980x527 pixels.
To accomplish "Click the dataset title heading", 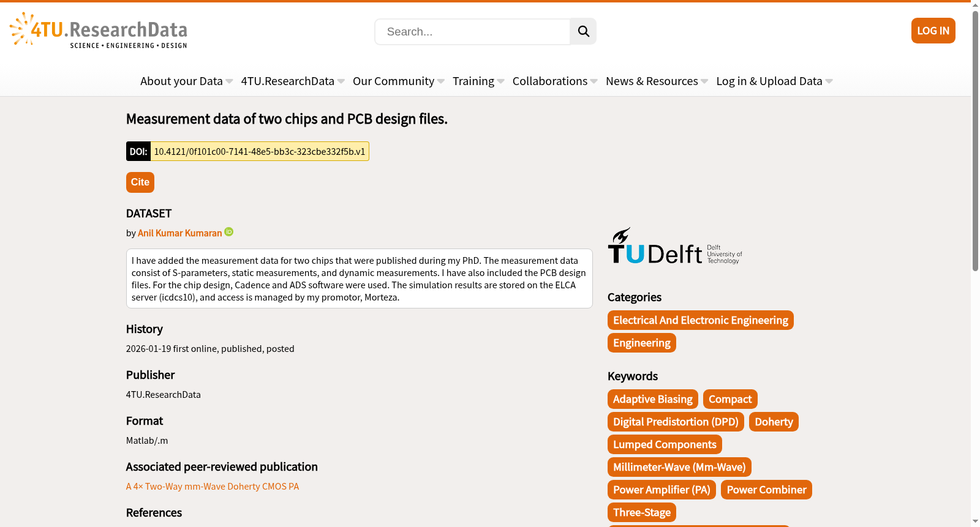I will point(287,119).
